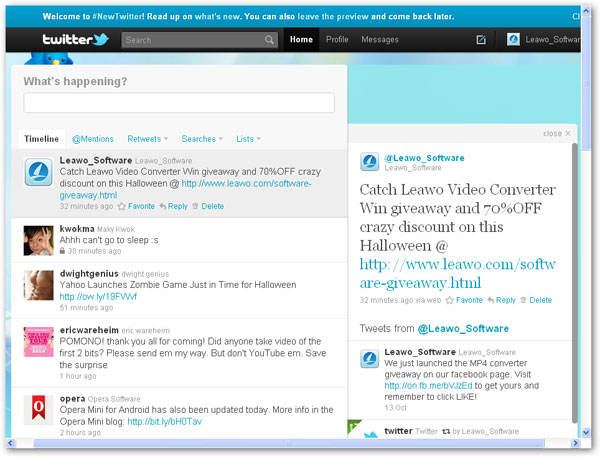Viewport: 600px width, 457px height.
Task: Click the opera username
Action: point(72,399)
